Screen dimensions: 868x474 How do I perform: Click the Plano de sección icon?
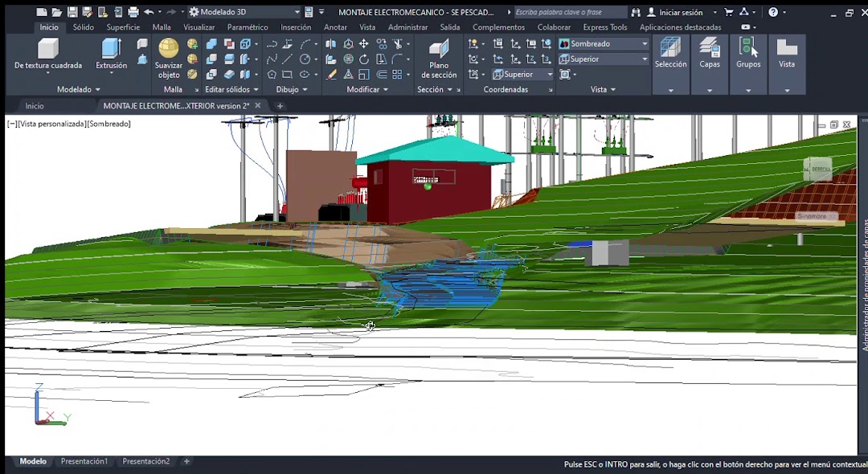(439, 50)
